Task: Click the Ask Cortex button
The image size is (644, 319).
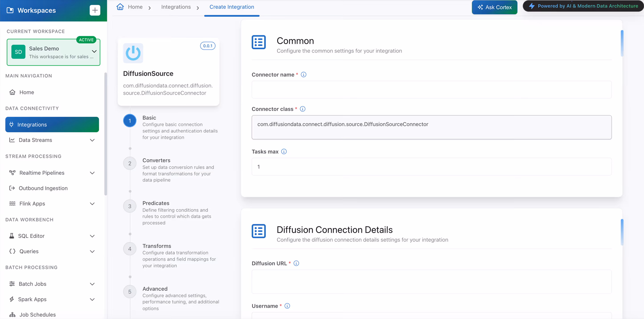Action: point(495,7)
